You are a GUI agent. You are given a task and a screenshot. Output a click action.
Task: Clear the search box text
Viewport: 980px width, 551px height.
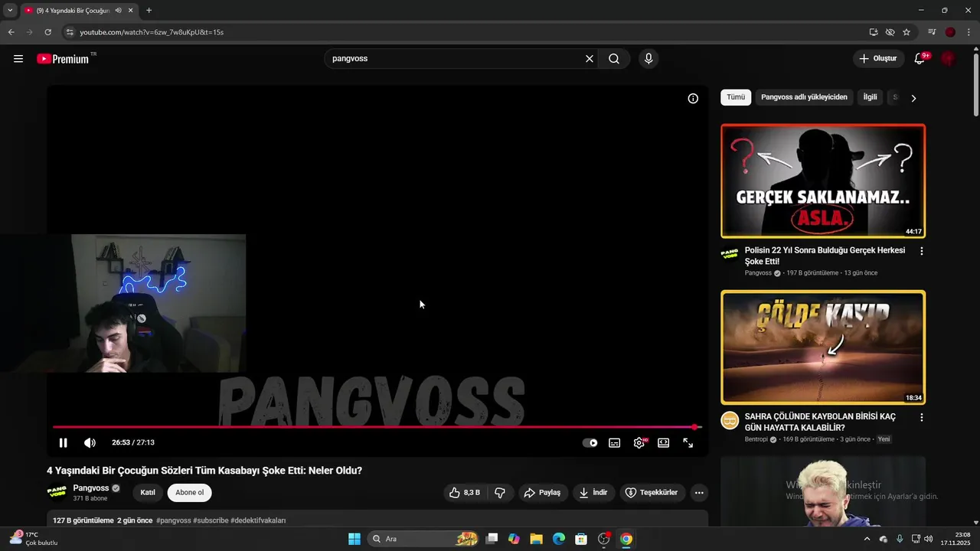click(x=590, y=59)
